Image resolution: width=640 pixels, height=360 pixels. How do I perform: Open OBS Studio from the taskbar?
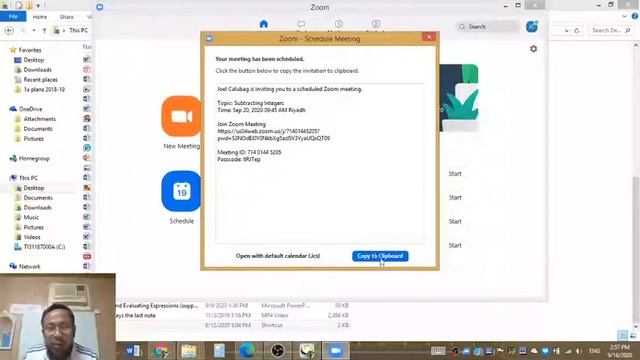278,351
